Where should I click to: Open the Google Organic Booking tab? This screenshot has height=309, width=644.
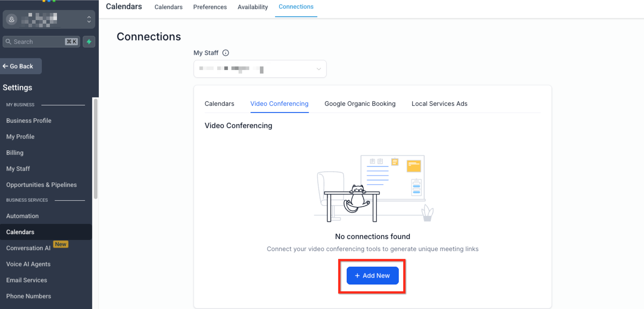(x=360, y=104)
